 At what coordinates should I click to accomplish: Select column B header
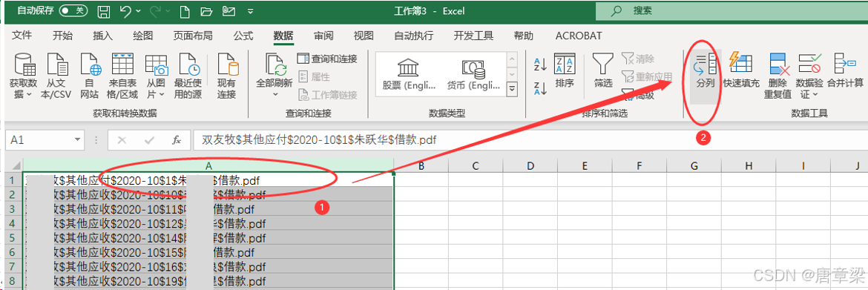[x=421, y=166]
